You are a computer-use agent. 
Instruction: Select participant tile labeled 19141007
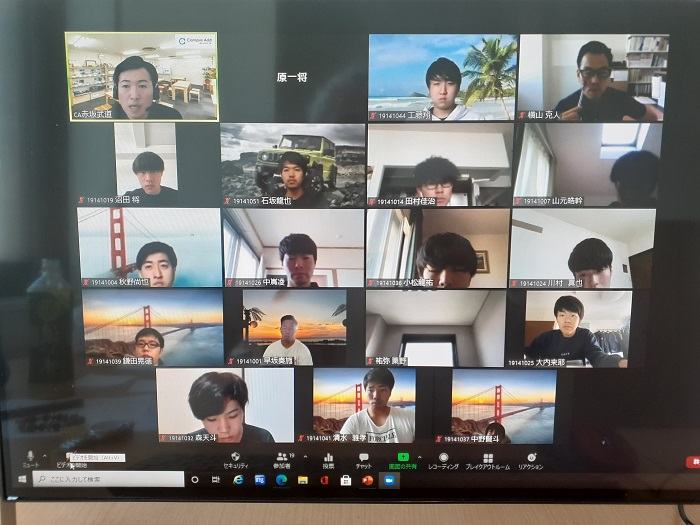pyautogui.click(x=588, y=165)
